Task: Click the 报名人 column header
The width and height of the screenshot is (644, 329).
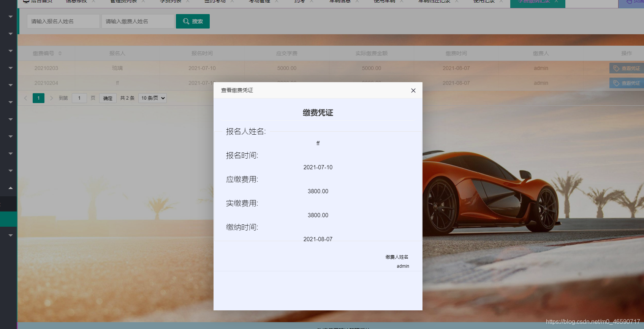Action: (117, 53)
